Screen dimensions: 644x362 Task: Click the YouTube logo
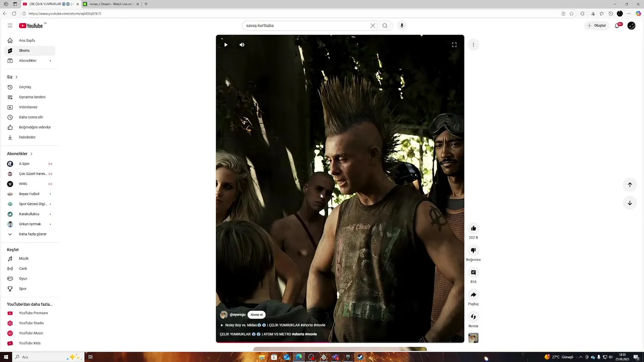tap(31, 26)
